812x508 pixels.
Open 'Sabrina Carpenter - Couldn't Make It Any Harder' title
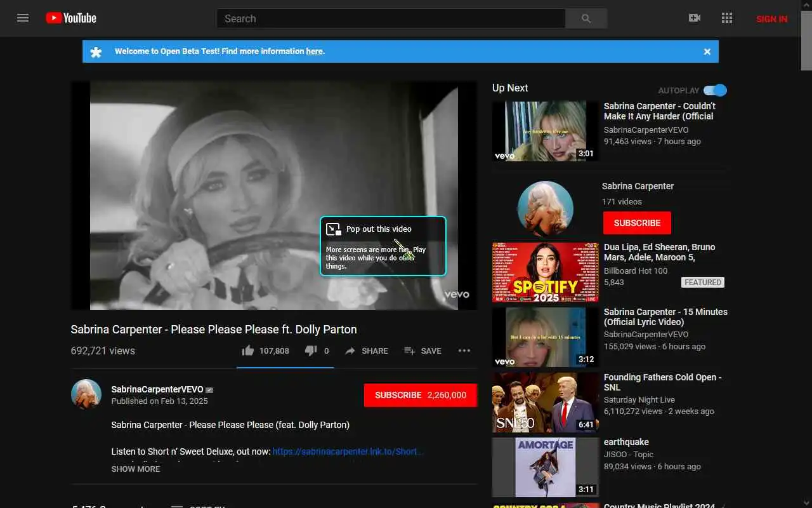tap(660, 111)
